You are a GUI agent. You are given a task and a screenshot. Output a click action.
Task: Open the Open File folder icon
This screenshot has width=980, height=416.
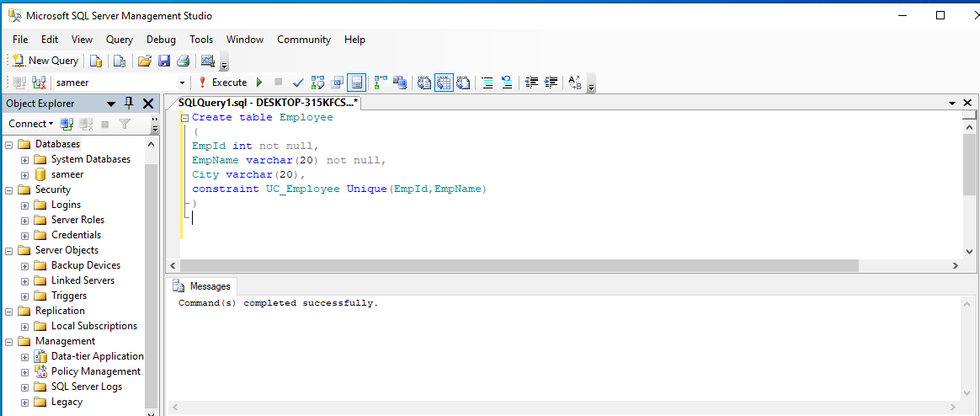pyautogui.click(x=144, y=61)
